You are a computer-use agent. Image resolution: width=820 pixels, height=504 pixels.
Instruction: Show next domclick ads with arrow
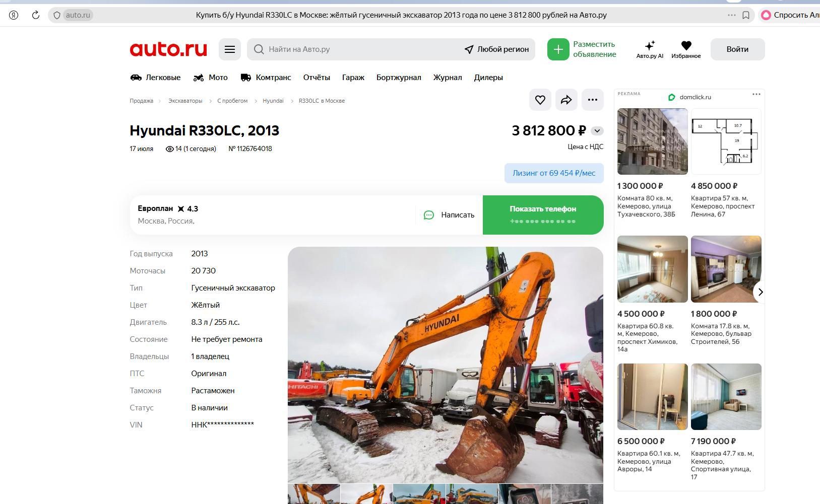coord(760,292)
